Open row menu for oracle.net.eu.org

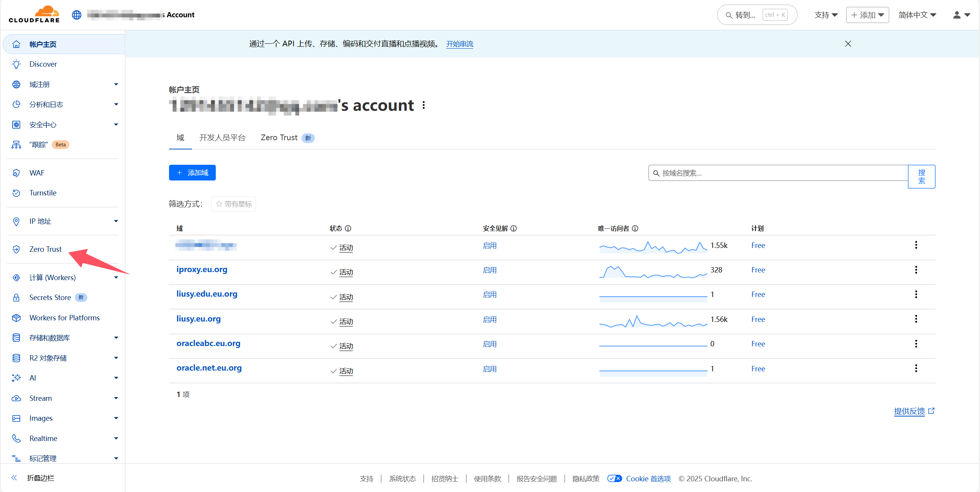pyautogui.click(x=916, y=368)
